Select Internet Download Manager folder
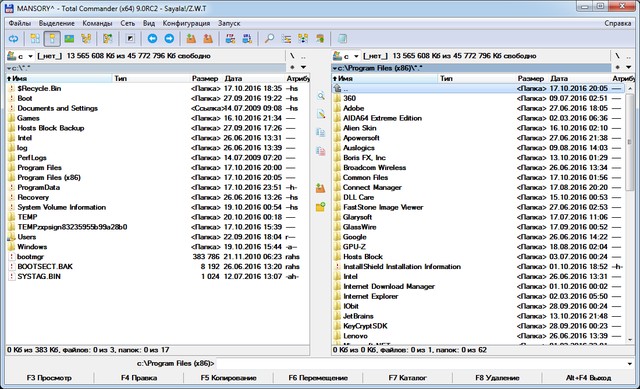Viewport: 640px width, 389px height. [x=389, y=287]
